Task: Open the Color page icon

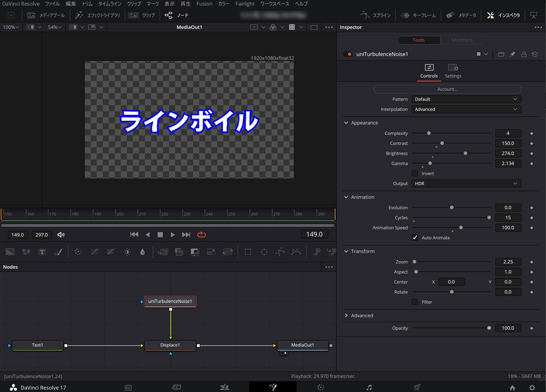Action: pos(320,387)
